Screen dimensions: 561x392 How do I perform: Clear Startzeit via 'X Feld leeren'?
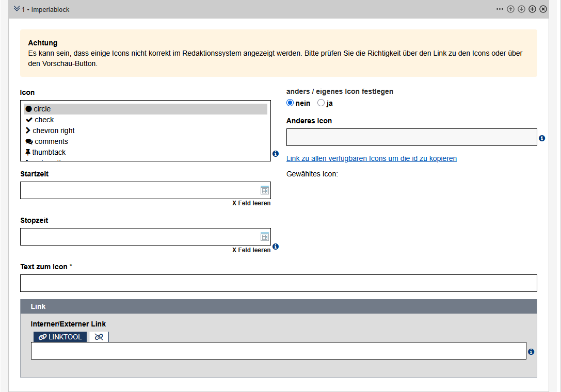click(251, 203)
